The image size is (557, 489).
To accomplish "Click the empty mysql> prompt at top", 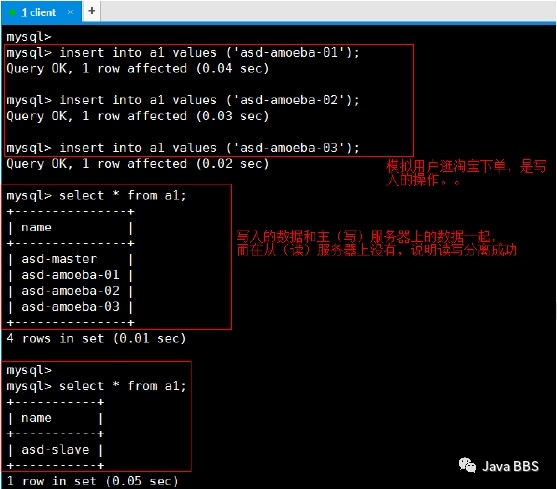I will pyautogui.click(x=29, y=37).
